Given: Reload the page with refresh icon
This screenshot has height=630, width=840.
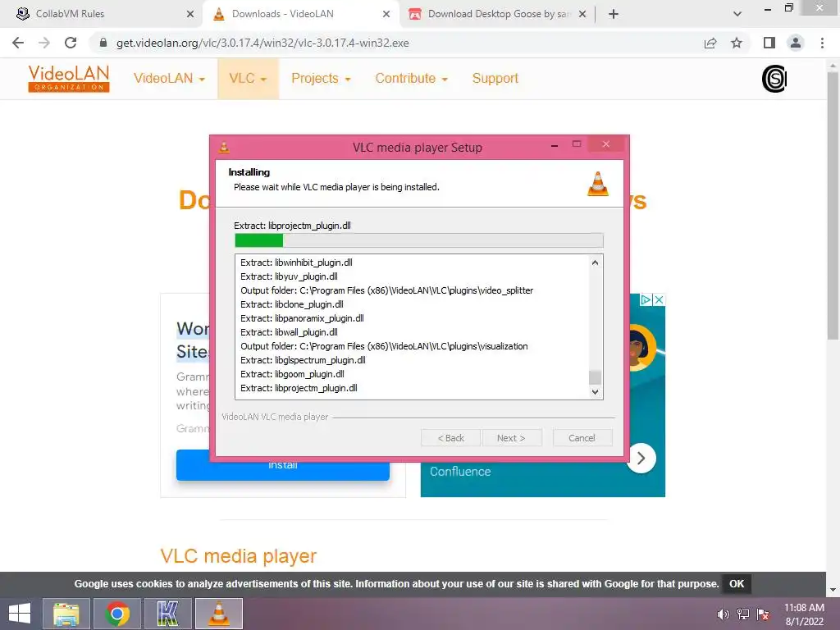Looking at the screenshot, I should pos(71,43).
